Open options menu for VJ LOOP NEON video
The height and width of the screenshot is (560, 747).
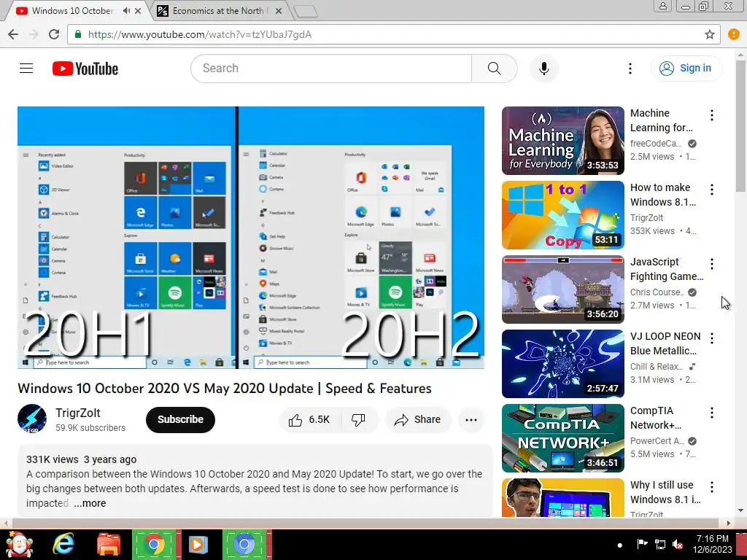coord(712,338)
